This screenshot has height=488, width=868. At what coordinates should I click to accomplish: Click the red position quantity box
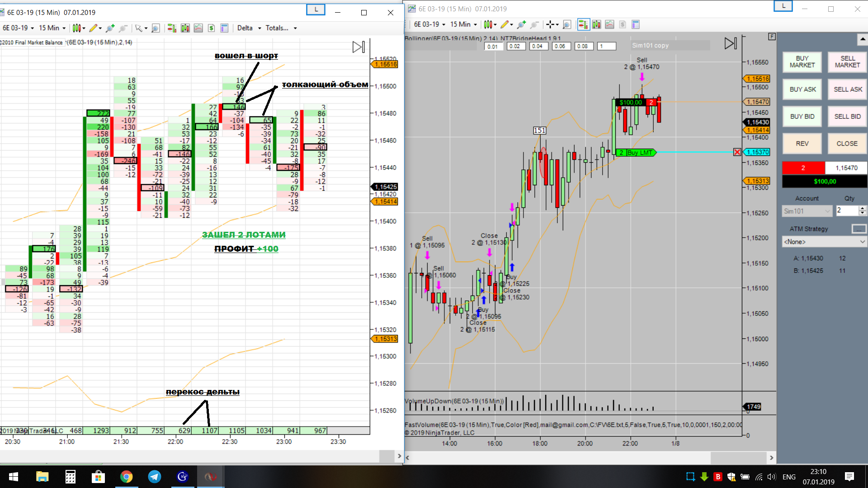803,168
